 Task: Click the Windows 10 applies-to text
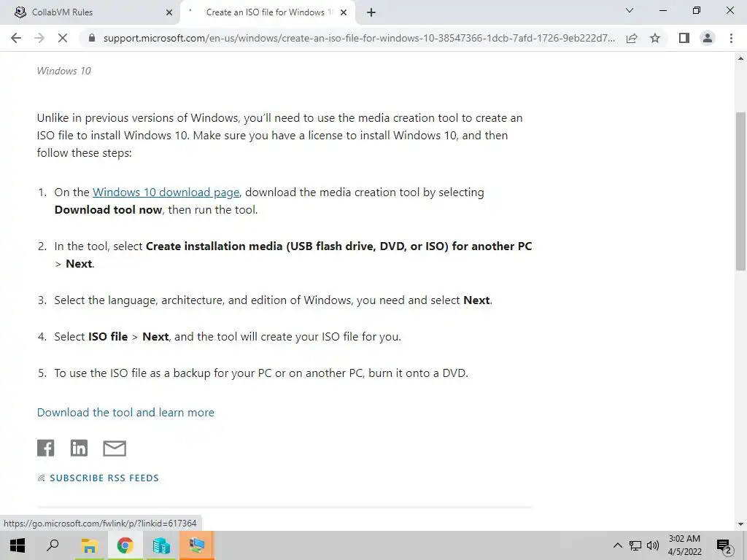[64, 71]
